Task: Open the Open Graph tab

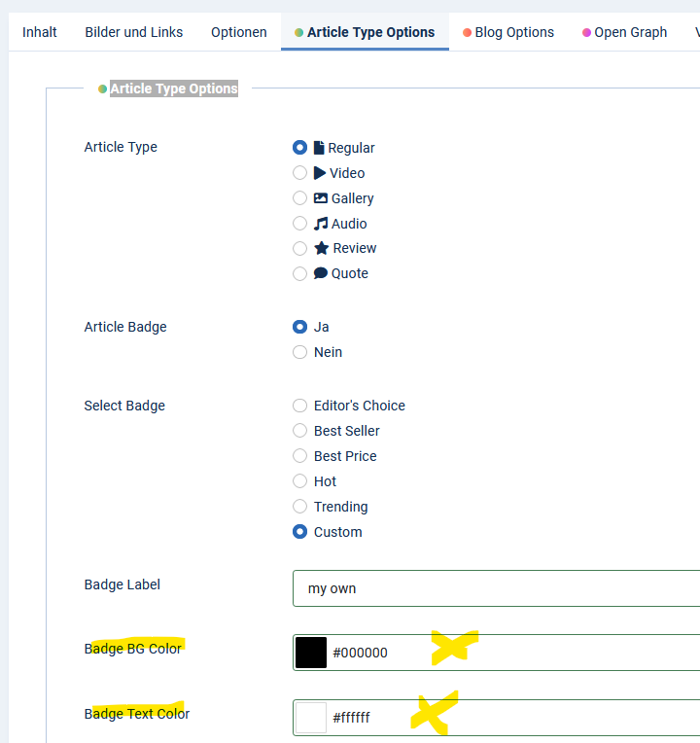Action: pyautogui.click(x=624, y=32)
